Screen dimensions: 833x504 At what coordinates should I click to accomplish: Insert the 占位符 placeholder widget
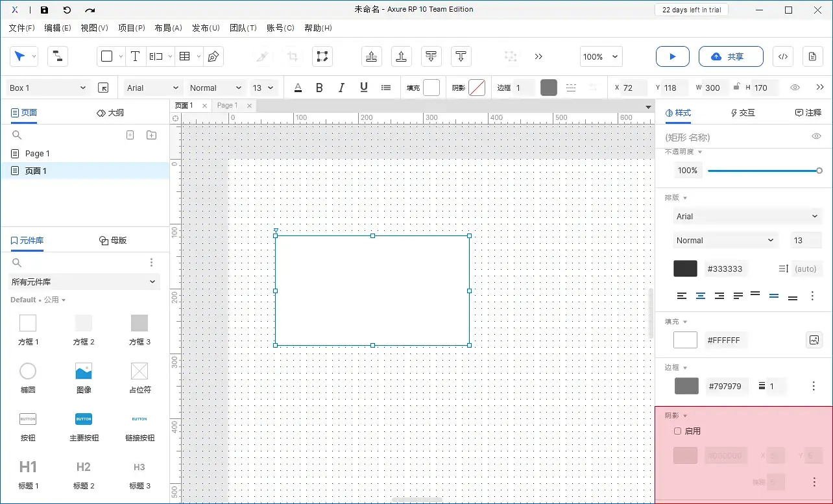139,378
